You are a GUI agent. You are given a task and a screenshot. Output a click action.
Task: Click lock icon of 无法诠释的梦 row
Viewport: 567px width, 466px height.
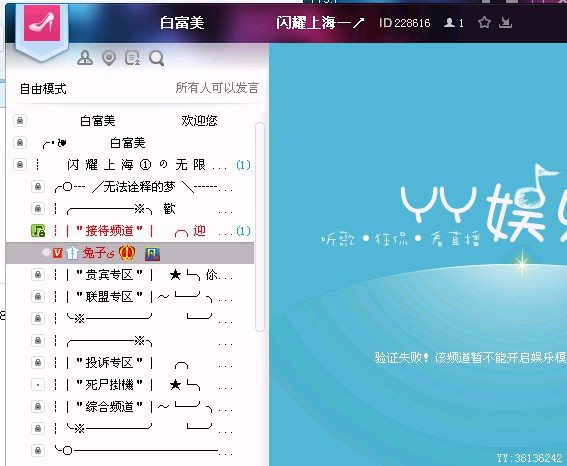(38, 187)
